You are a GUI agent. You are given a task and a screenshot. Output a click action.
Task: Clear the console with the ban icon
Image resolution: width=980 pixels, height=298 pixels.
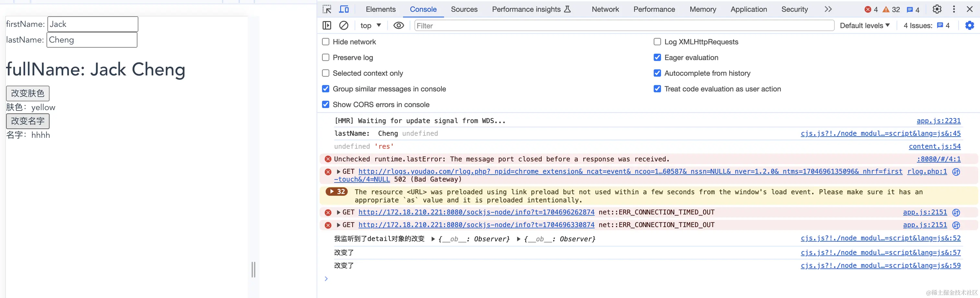344,26
